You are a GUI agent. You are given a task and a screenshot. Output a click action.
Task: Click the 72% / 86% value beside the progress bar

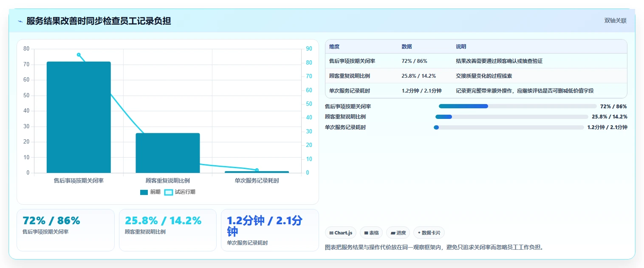click(613, 106)
